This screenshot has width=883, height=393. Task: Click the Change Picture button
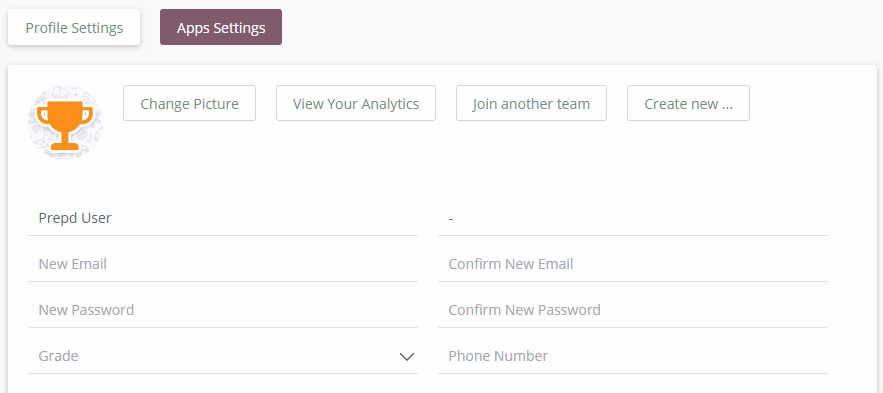tap(189, 103)
